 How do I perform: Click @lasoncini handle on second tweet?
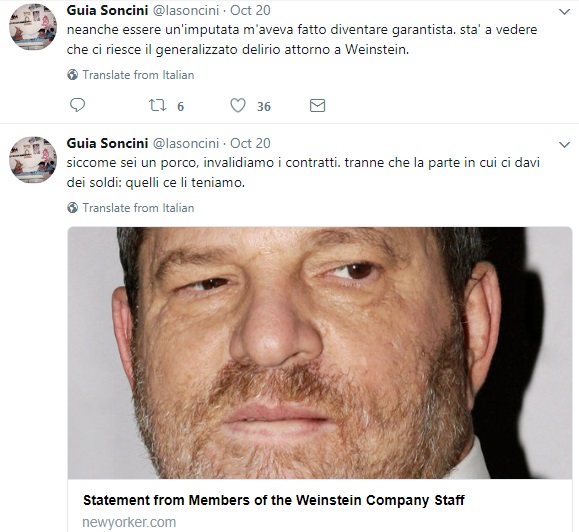pos(186,143)
